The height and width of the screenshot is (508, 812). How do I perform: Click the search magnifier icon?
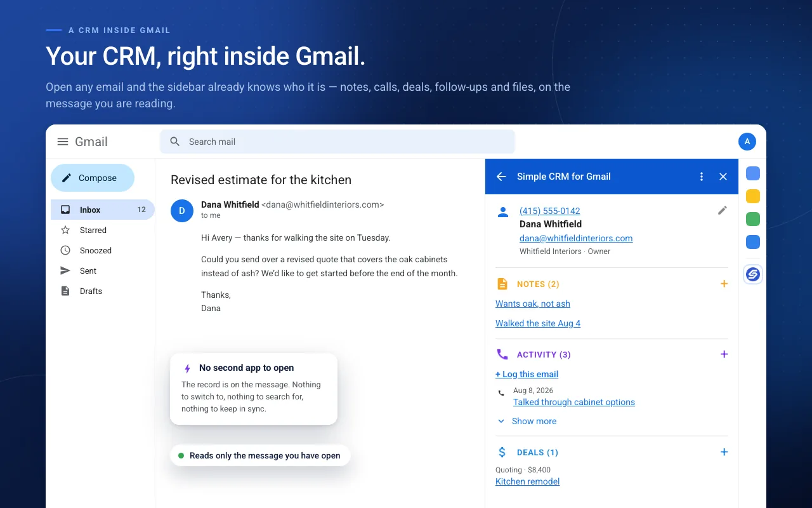175,142
